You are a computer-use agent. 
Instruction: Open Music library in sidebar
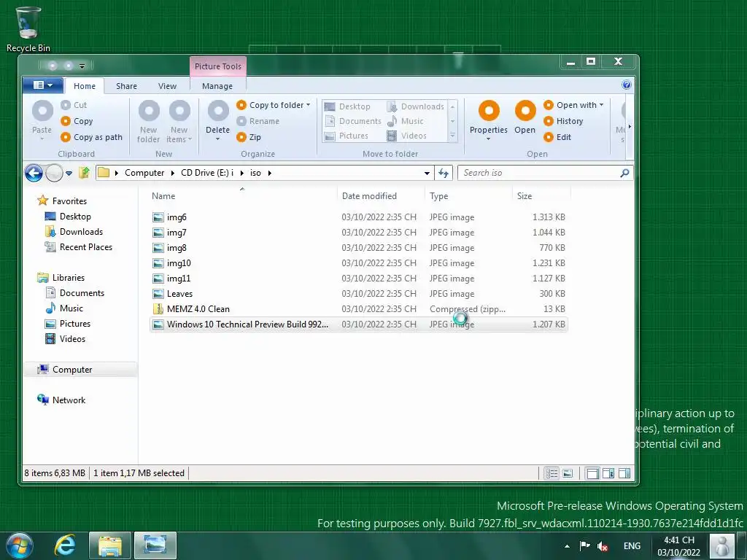click(x=64, y=308)
